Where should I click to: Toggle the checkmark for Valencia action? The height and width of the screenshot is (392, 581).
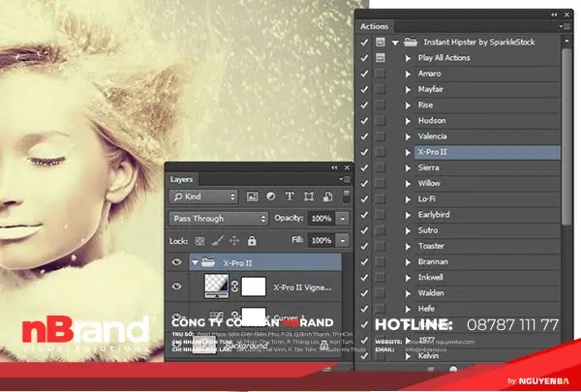364,136
